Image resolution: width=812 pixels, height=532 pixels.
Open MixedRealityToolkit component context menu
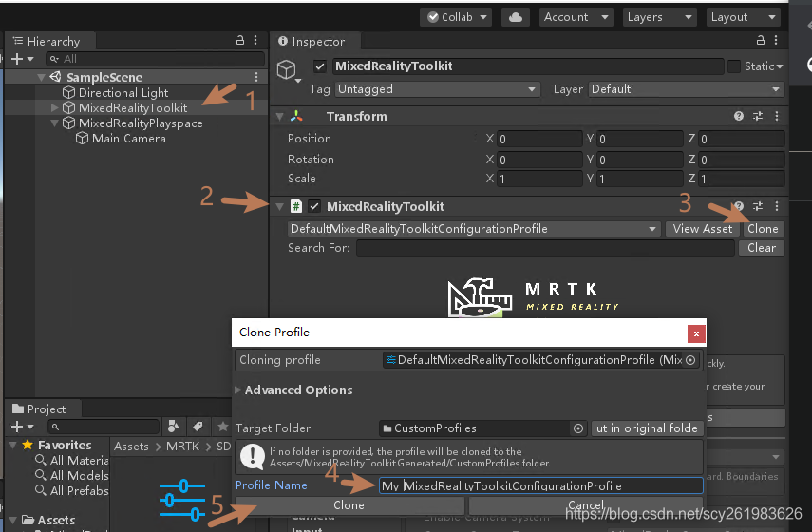[x=776, y=206]
